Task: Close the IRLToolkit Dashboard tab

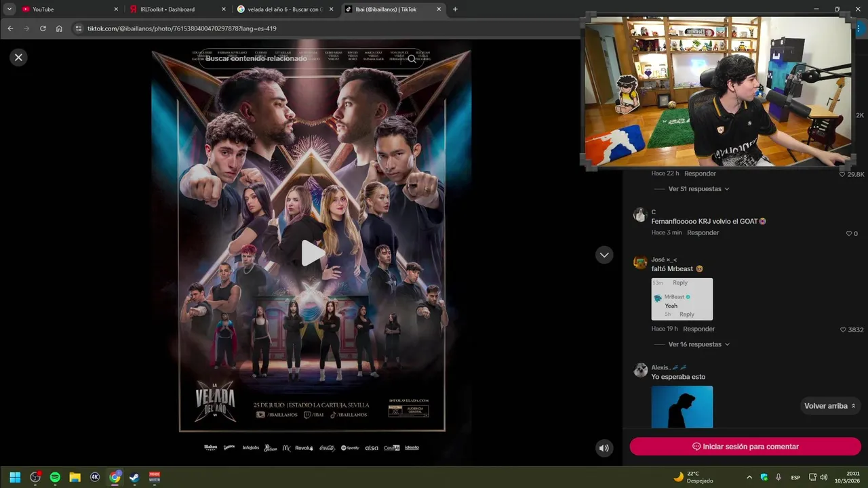Action: pyautogui.click(x=224, y=9)
